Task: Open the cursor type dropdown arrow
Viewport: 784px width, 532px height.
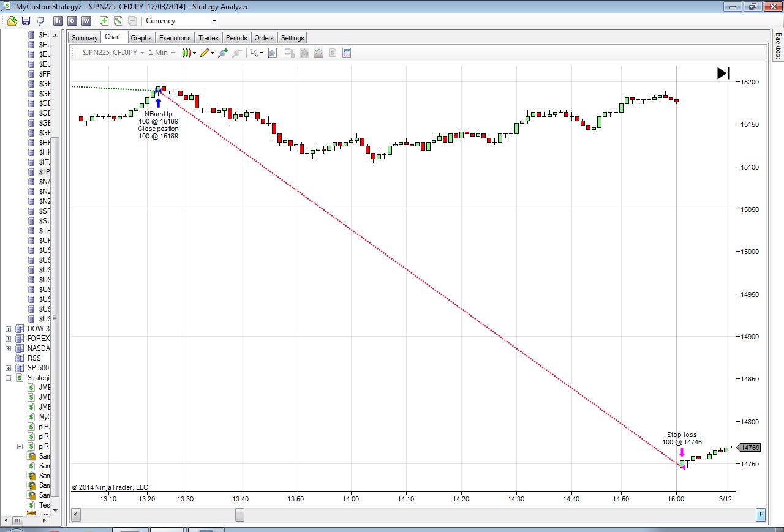Action: tap(262, 53)
